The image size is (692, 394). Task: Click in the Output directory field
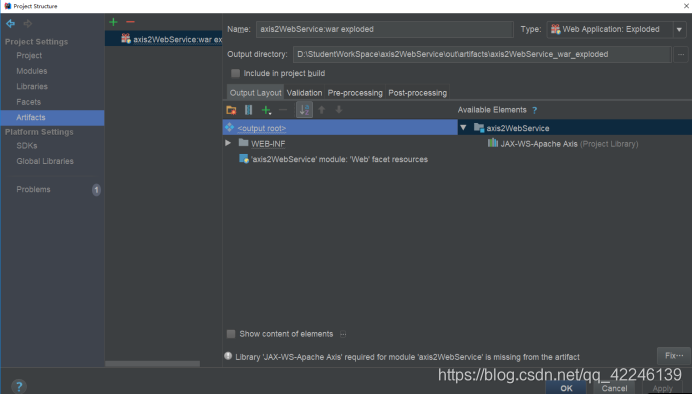[x=482, y=54]
